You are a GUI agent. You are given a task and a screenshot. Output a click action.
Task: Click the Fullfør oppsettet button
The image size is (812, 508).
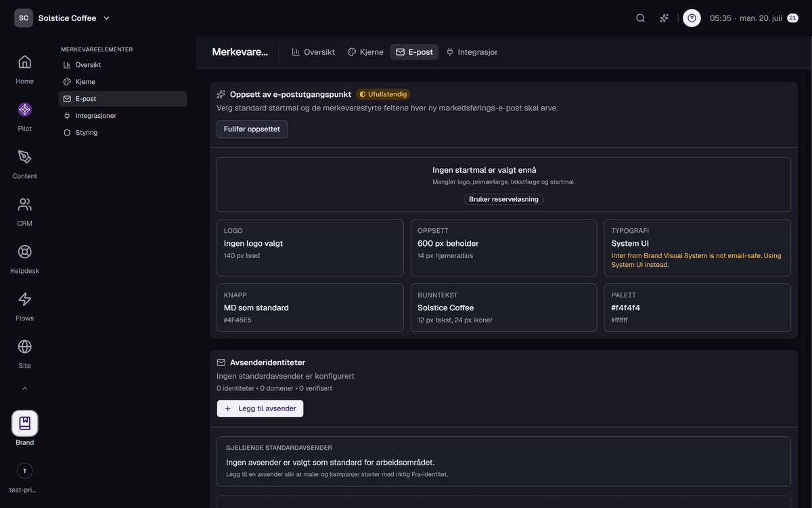click(x=252, y=129)
